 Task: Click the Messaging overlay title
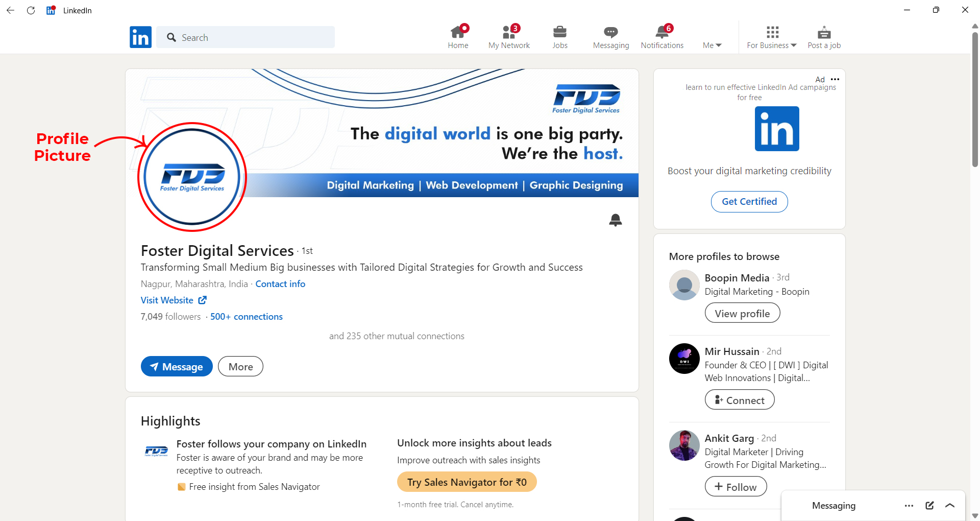[x=834, y=506]
